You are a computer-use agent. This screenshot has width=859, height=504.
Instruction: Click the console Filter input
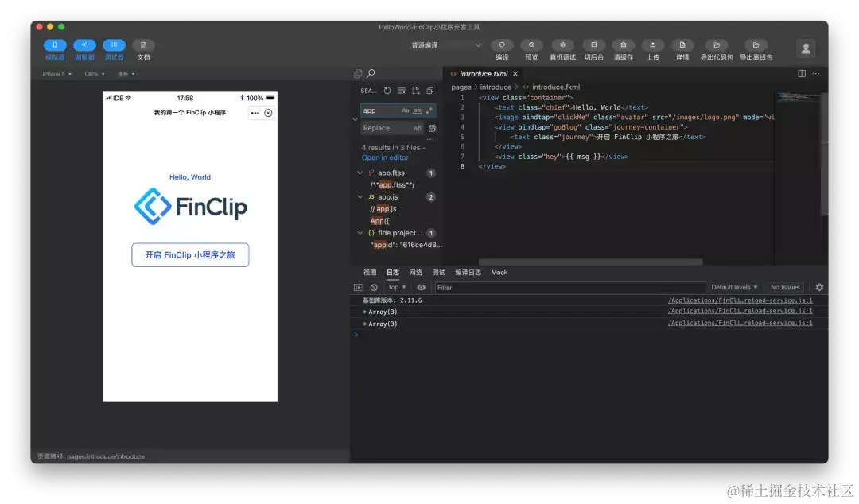tap(569, 288)
